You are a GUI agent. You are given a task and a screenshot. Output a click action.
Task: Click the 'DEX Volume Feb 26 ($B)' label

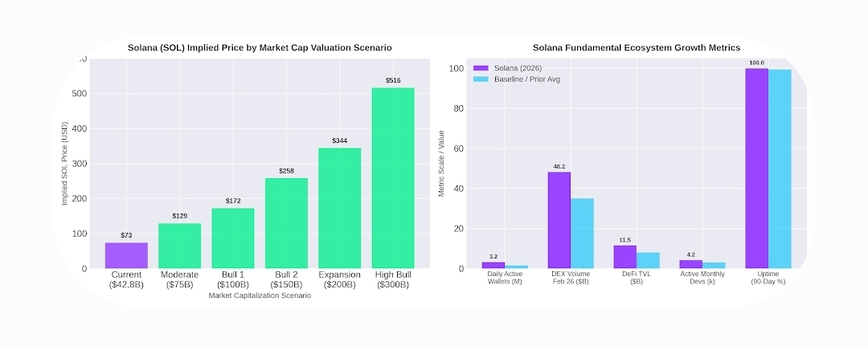point(571,278)
